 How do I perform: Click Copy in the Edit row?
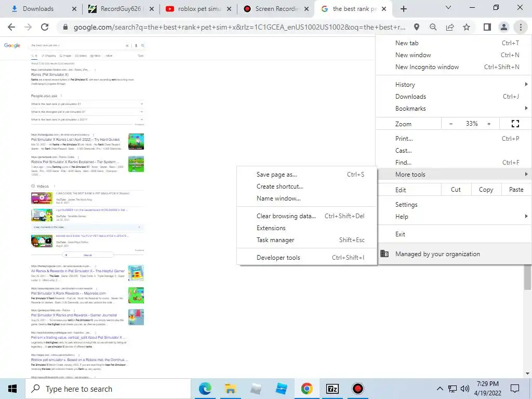click(486, 190)
